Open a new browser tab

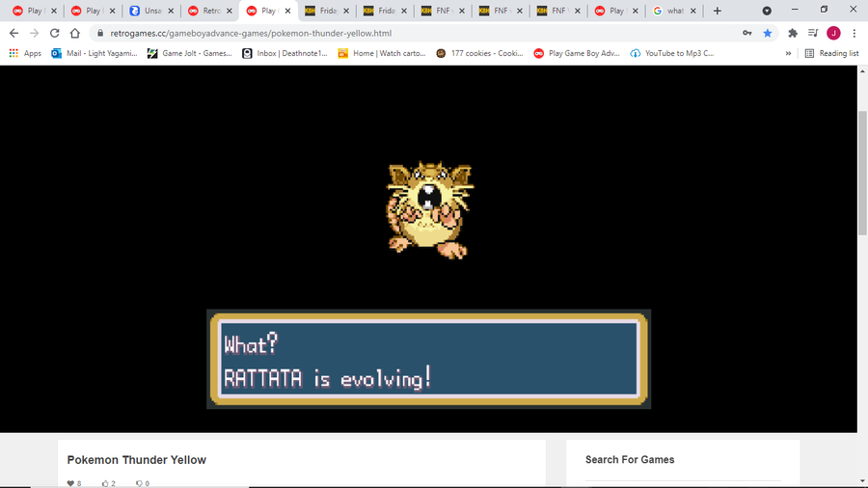pos(717,11)
